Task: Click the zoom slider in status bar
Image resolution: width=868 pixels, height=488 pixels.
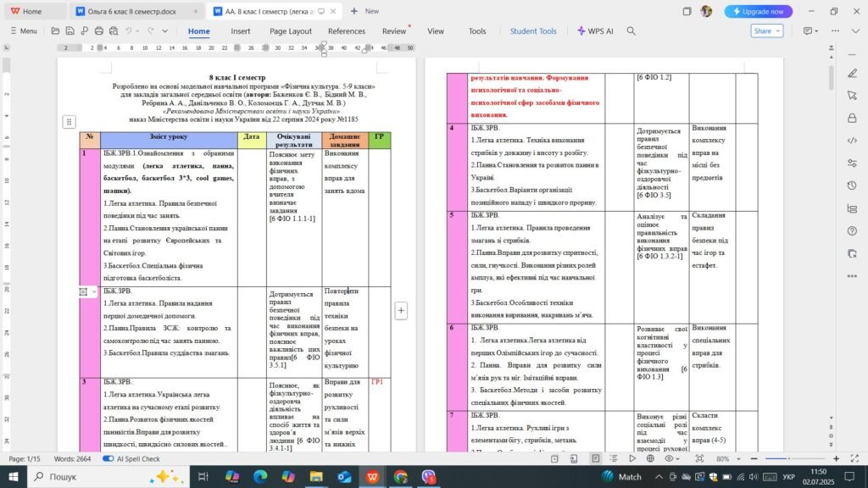Action: 788,458
